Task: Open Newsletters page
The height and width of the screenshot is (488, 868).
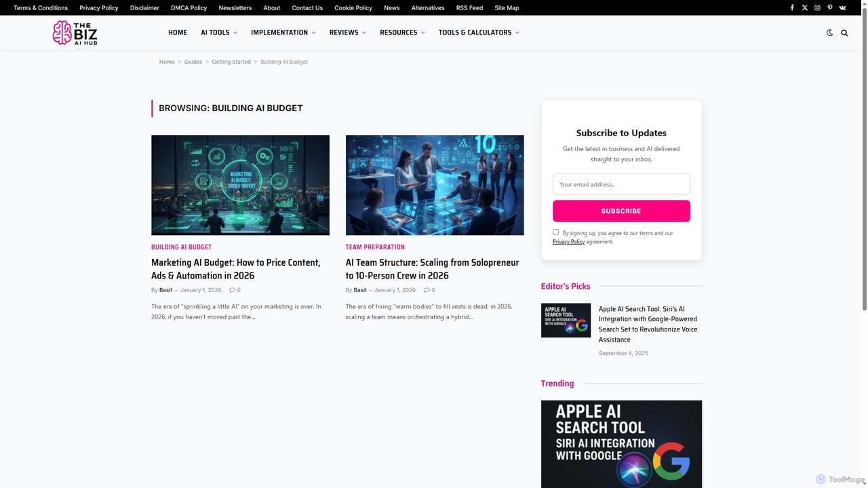Action: 235,7
